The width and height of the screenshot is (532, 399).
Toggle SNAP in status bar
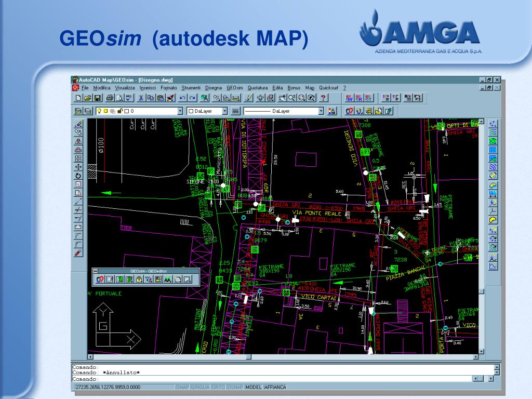[x=182, y=387]
